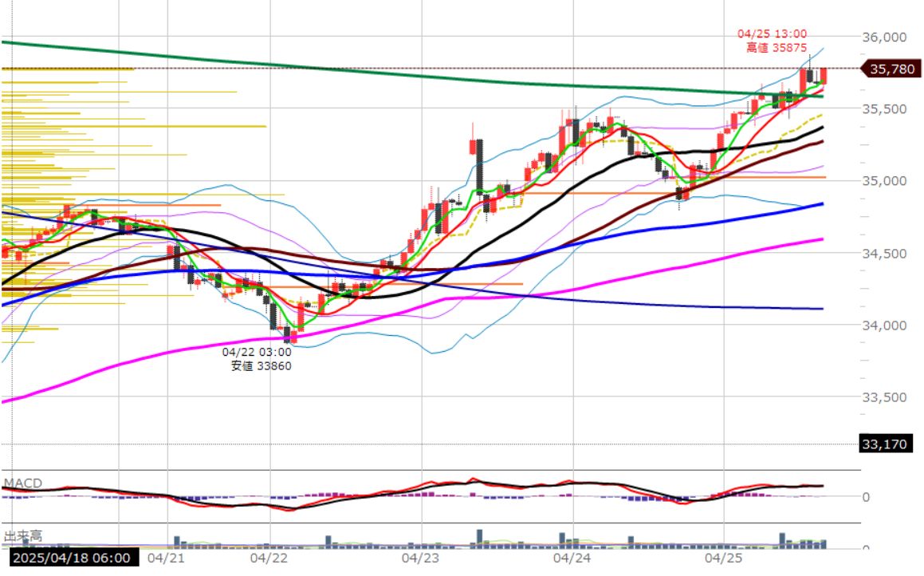
Task: Click the 33,170 price marker label
Action: coord(887,444)
